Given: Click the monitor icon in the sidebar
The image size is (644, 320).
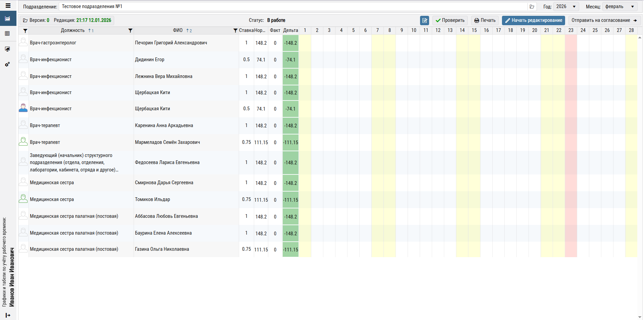Looking at the screenshot, I should point(7,49).
